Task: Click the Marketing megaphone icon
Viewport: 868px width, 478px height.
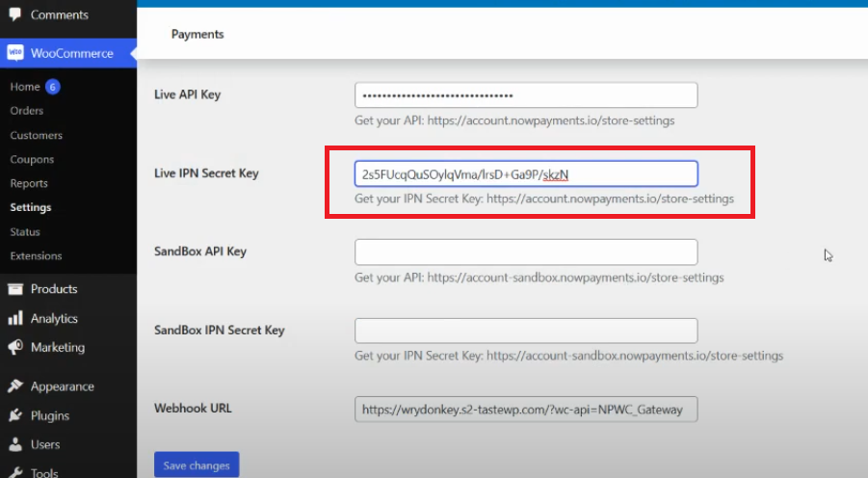Action: coord(15,347)
